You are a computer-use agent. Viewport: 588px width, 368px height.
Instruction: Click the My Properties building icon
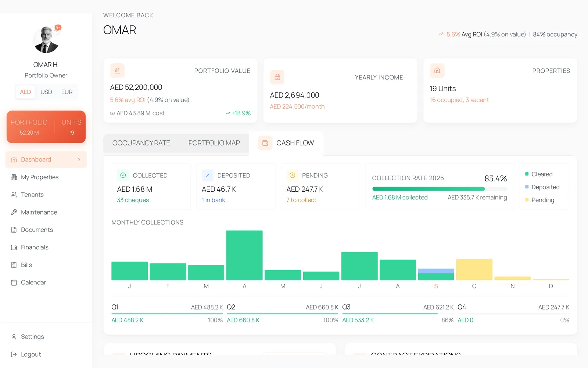click(14, 177)
